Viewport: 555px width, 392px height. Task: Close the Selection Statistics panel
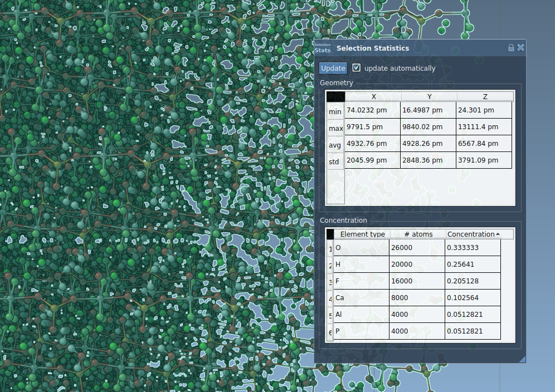pyautogui.click(x=521, y=48)
